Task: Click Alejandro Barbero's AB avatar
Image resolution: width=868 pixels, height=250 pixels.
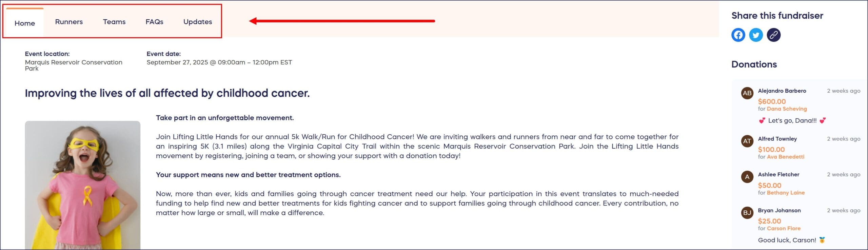Action: (x=747, y=93)
